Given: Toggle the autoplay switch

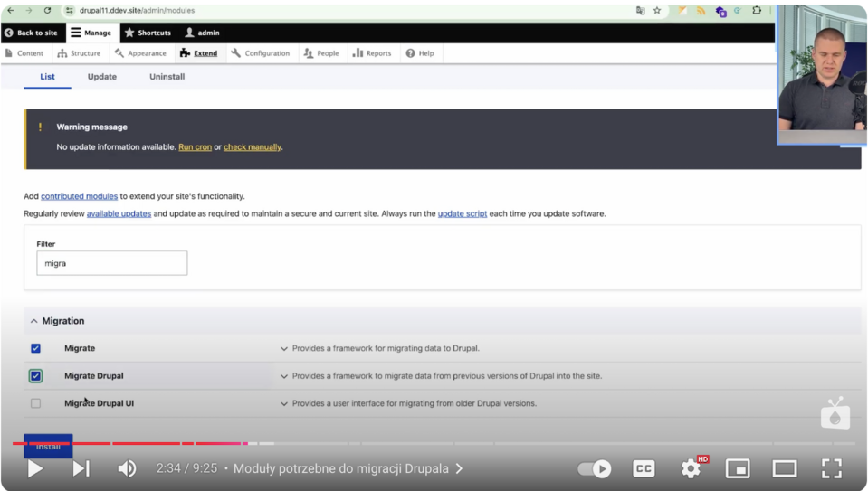Looking at the screenshot, I should click(595, 468).
